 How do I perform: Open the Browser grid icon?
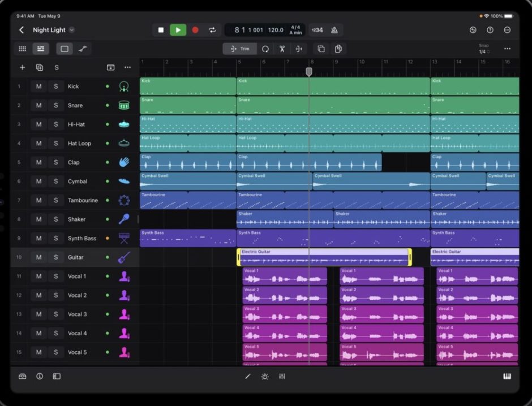click(x=23, y=49)
